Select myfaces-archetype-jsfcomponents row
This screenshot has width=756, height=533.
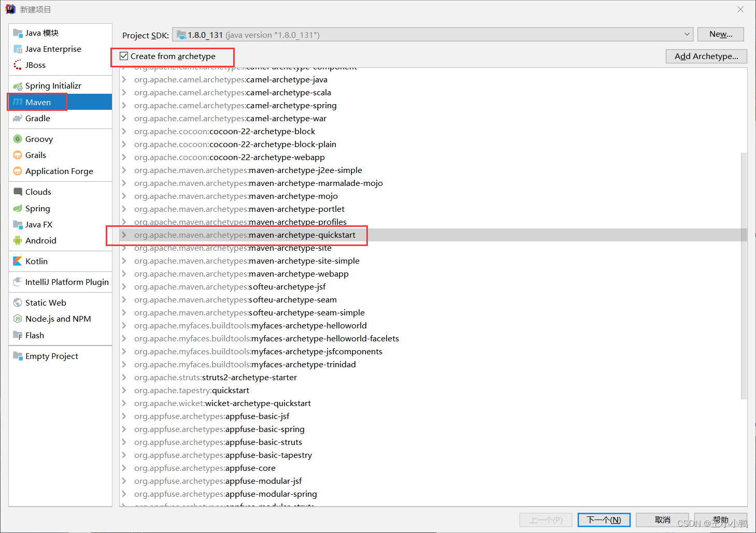point(433,351)
